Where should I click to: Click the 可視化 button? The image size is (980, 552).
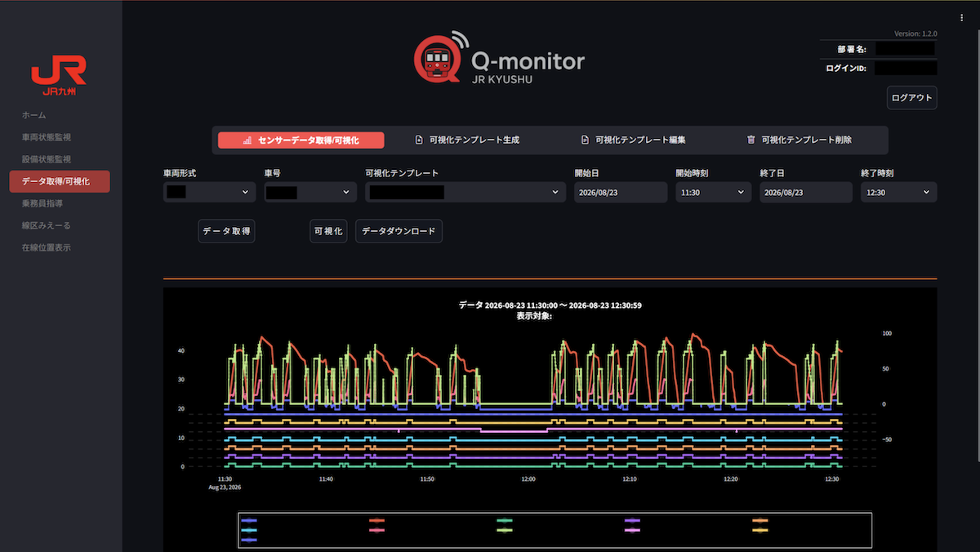pos(329,232)
